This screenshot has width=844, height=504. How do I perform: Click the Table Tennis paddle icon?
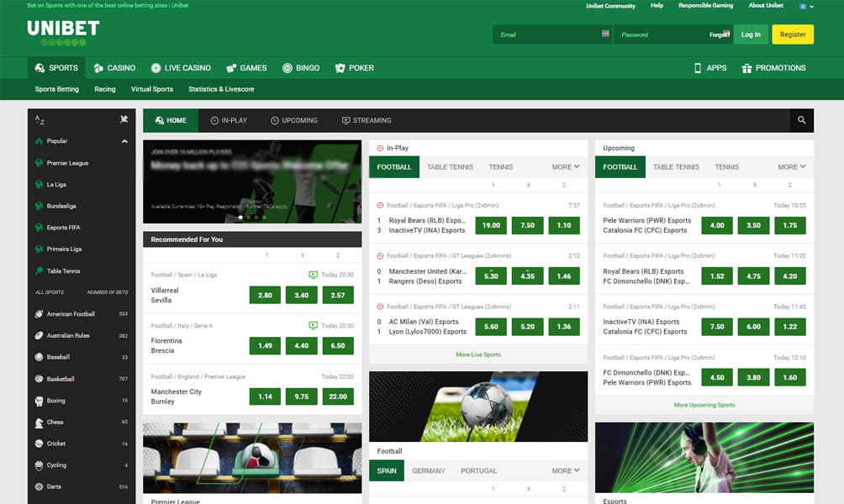tap(39, 271)
